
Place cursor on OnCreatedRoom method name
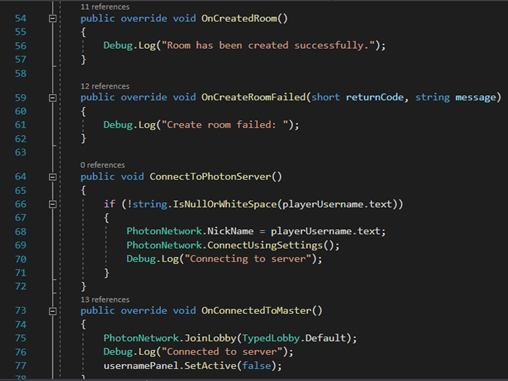[x=239, y=18]
